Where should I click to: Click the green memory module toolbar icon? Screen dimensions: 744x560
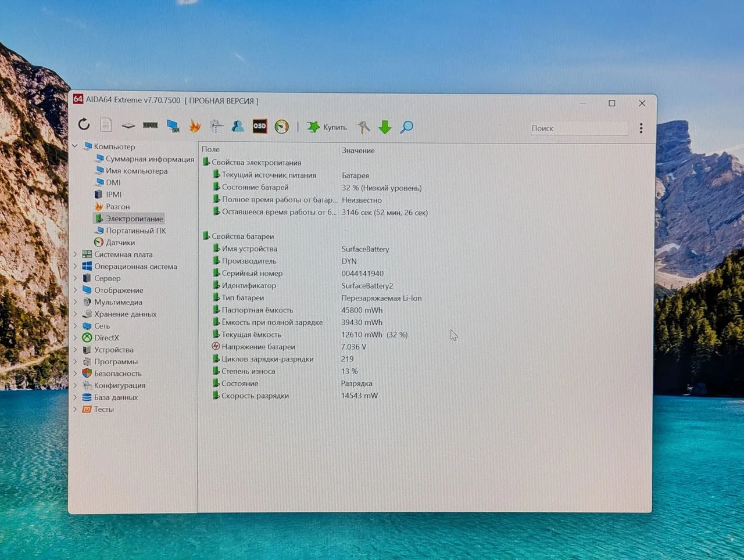[151, 125]
